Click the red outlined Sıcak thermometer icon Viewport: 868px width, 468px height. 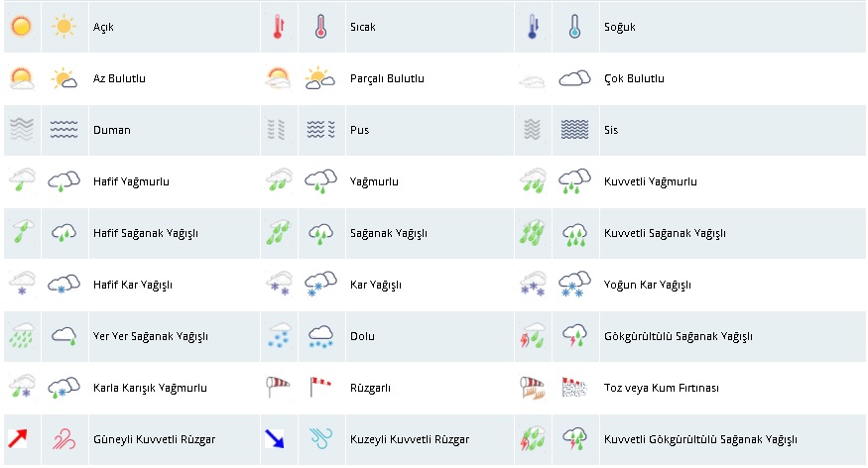click(320, 27)
